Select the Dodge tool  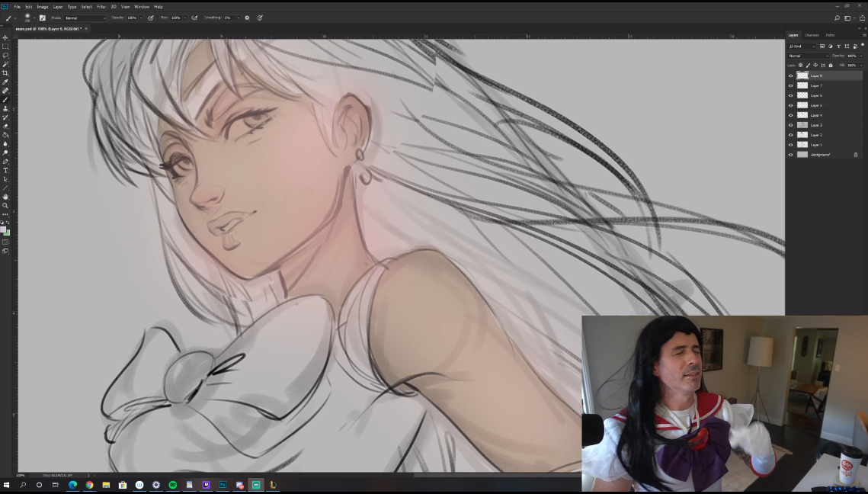(x=5, y=153)
